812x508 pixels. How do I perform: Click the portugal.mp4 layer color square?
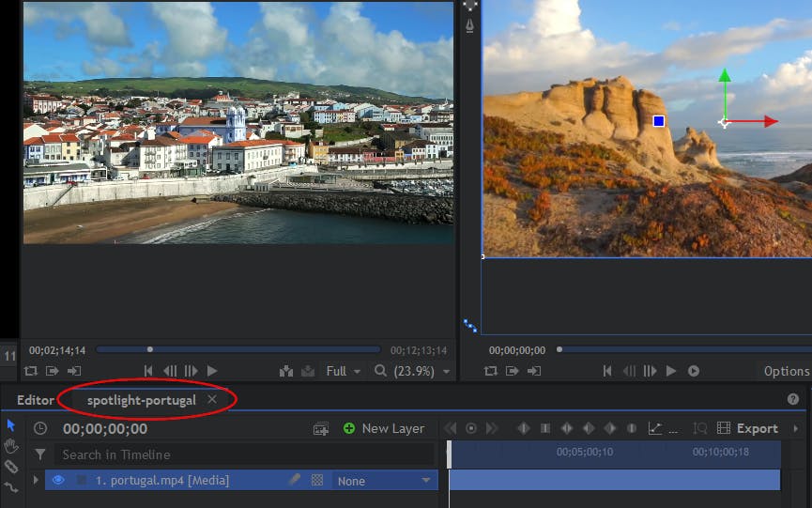(82, 481)
